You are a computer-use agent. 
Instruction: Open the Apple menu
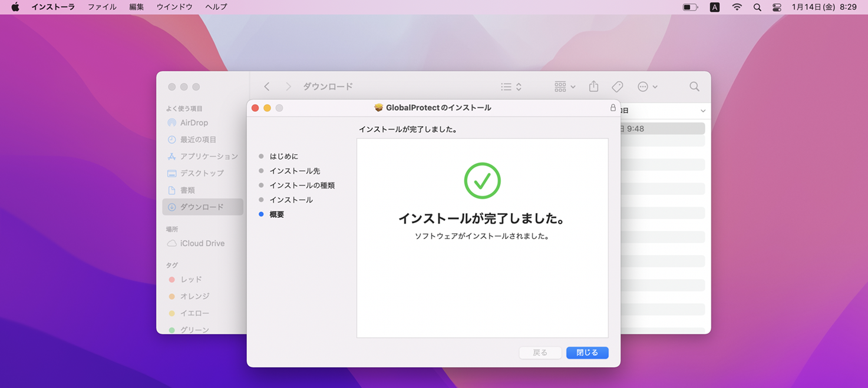[x=15, y=7]
